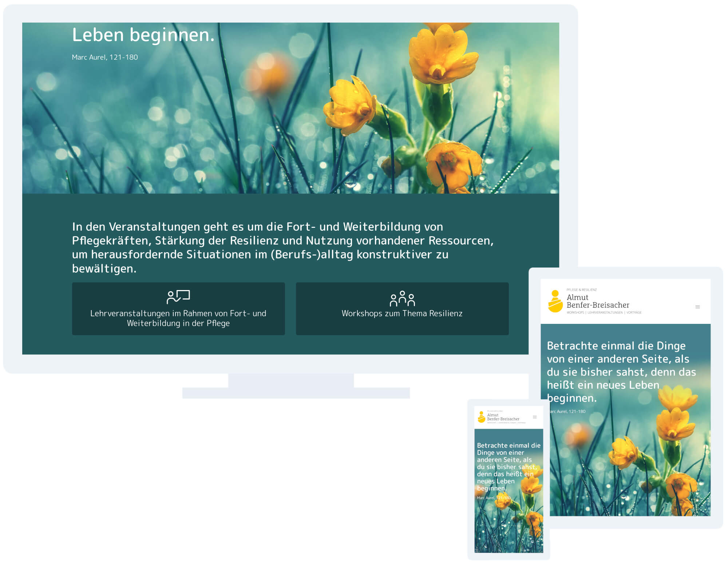Select the WORKSHOPS label in the tablet header
The image size is (728, 571).
click(575, 312)
